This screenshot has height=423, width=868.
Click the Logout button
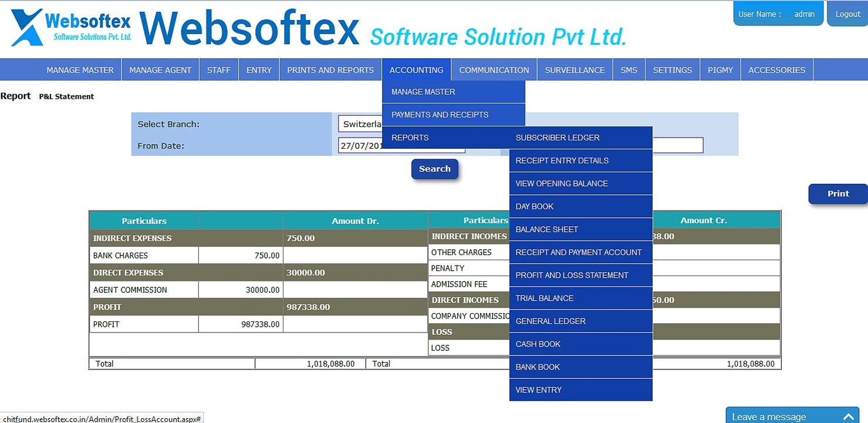(x=847, y=14)
